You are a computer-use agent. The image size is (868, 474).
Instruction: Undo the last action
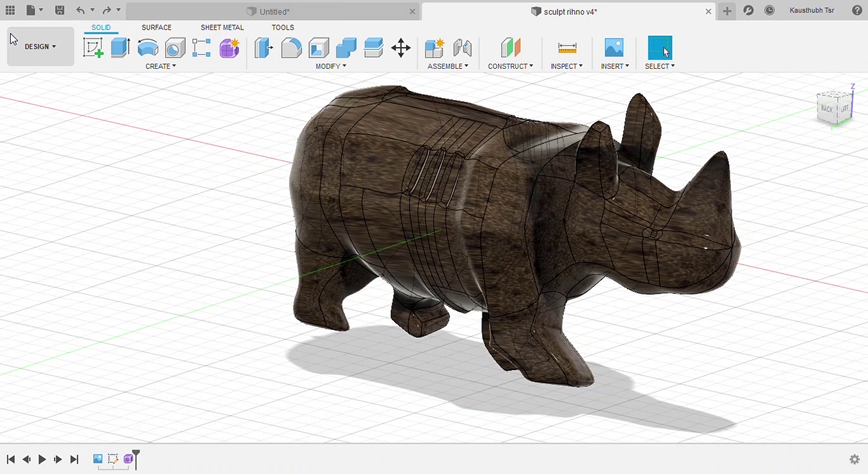(x=80, y=10)
